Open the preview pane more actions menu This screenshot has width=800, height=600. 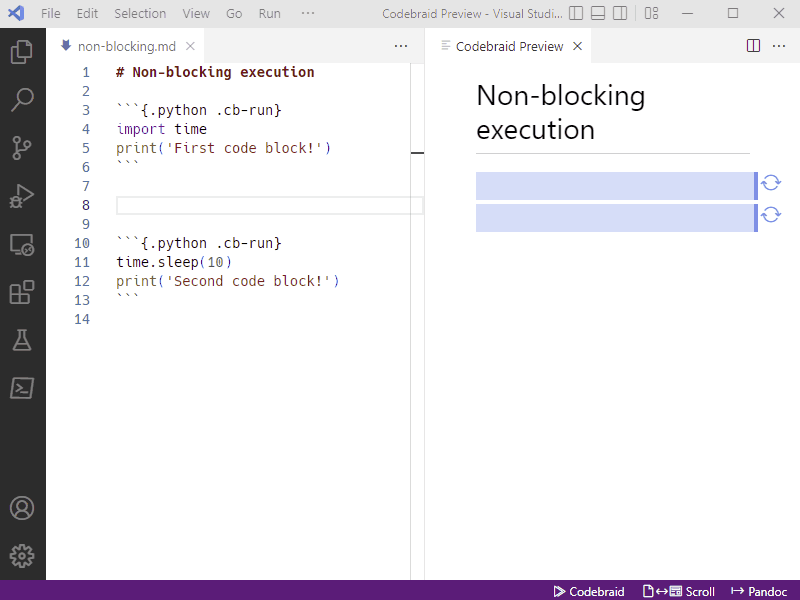[779, 46]
